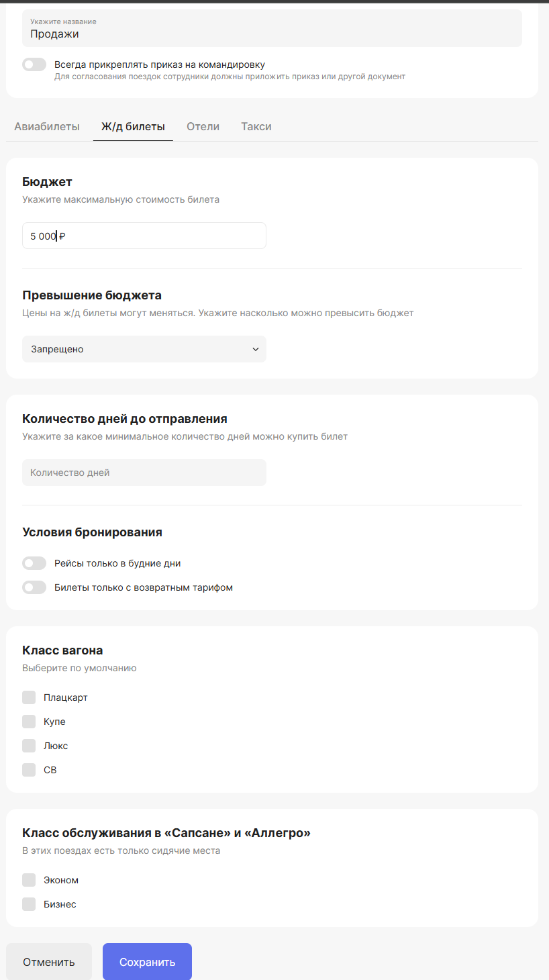549x980 pixels.
Task: Select the Ж/д билеты tab
Action: point(133,126)
